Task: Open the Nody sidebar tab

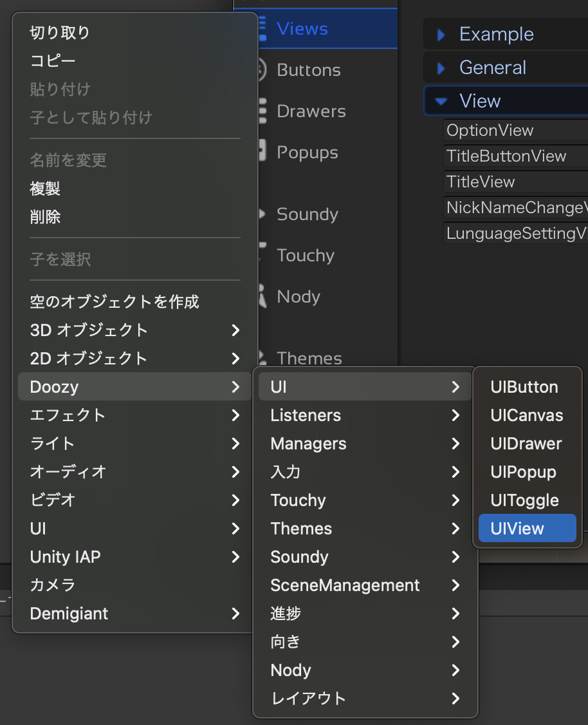Action: [328, 296]
